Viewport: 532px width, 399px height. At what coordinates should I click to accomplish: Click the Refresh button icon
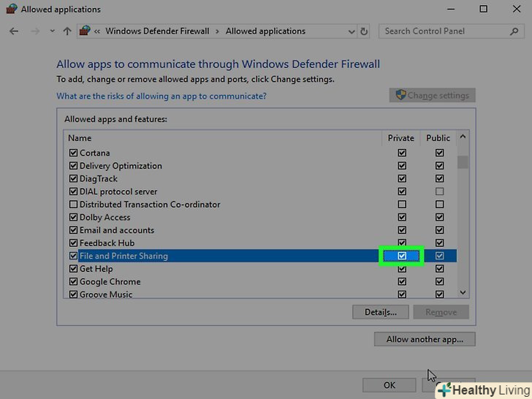(x=365, y=31)
